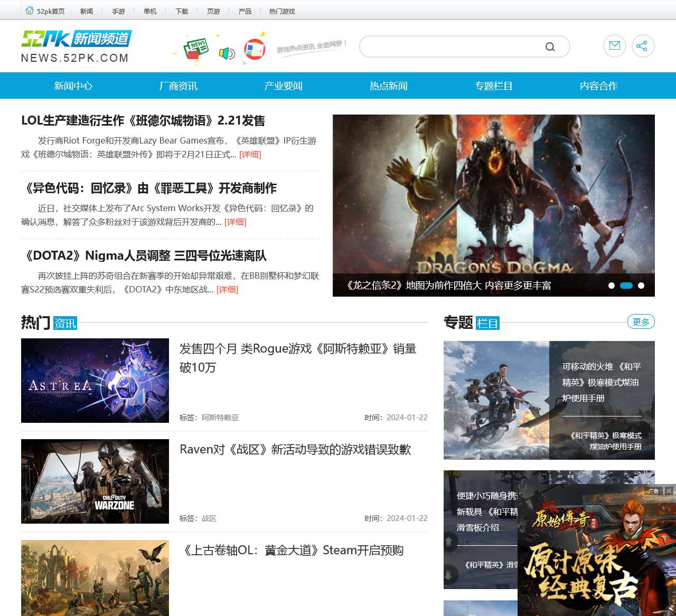The height and width of the screenshot is (616, 676).
Task: Open article Raven对《战区》新活动导致的游戏错误致歉
Action: point(295,449)
